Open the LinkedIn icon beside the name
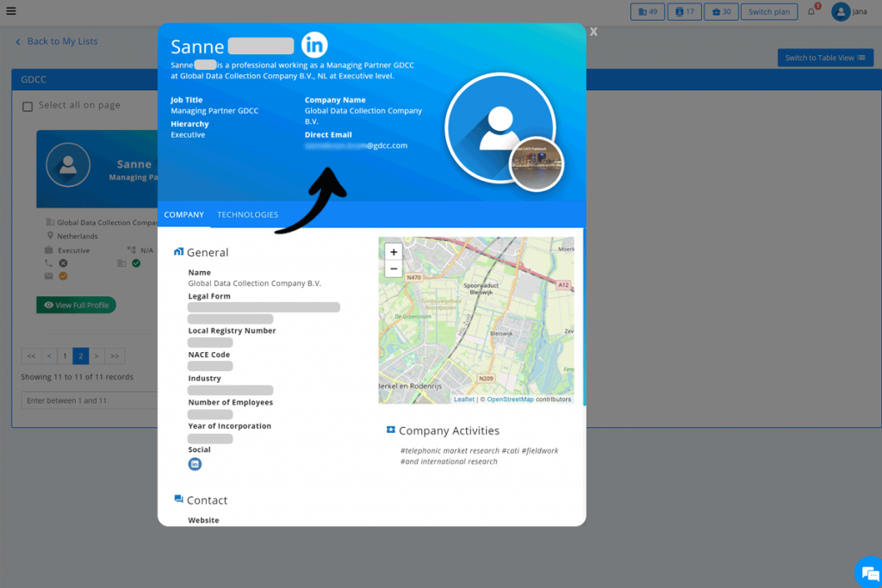The width and height of the screenshot is (882, 588). pyautogui.click(x=314, y=46)
